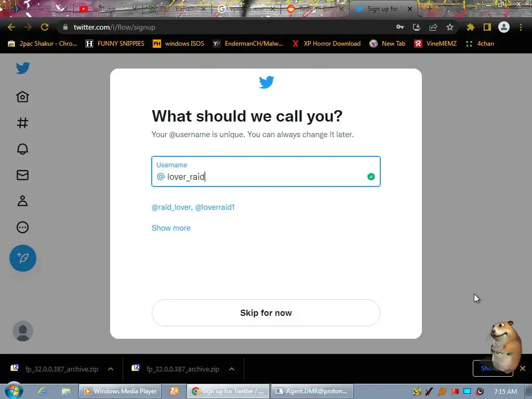
Task: Close the downloads bar with X
Action: tap(523, 368)
